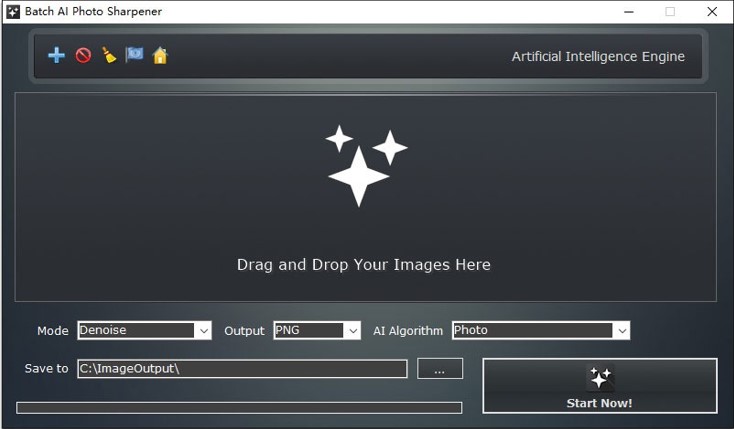Close the Batch AI Photo Sharpener window
This screenshot has height=429, width=734.
tap(712, 12)
